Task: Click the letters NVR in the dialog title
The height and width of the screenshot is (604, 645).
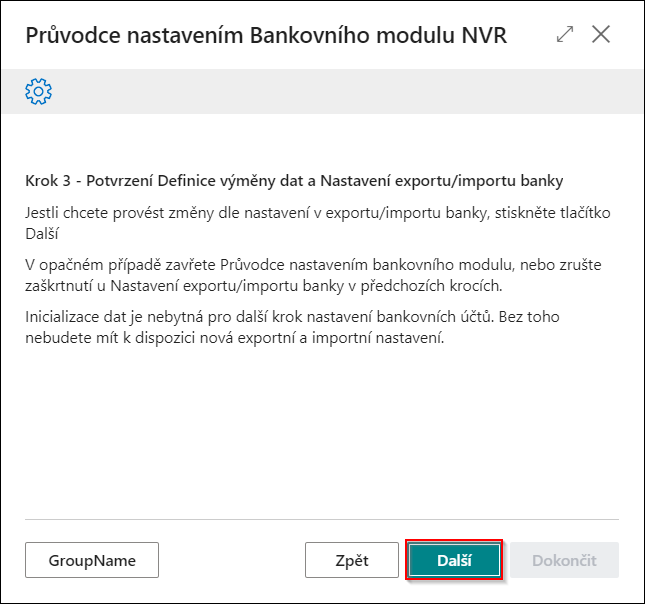Action: click(484, 35)
